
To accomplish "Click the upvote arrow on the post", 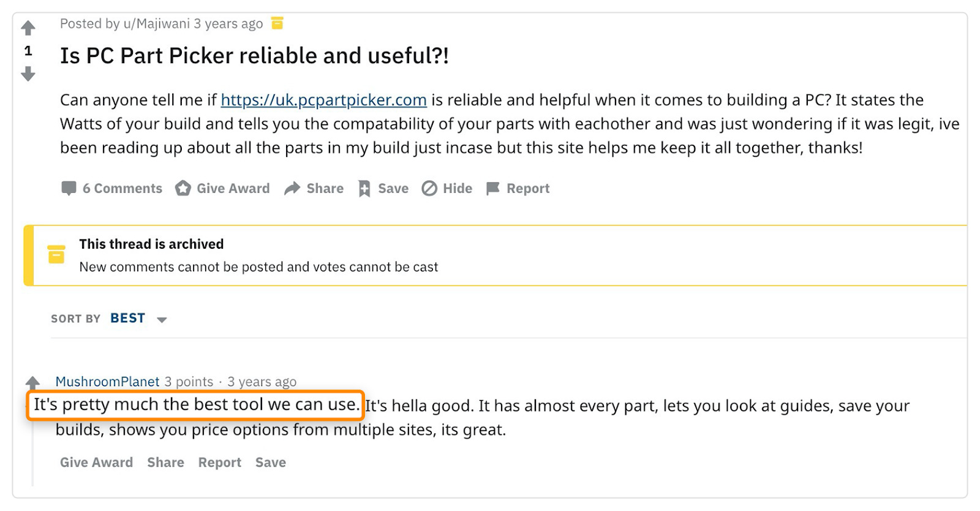I will (28, 27).
